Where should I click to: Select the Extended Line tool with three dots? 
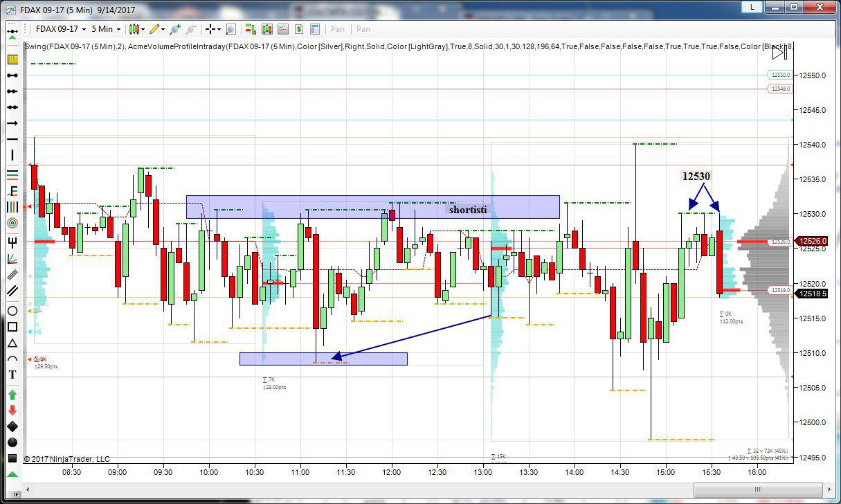12,107
